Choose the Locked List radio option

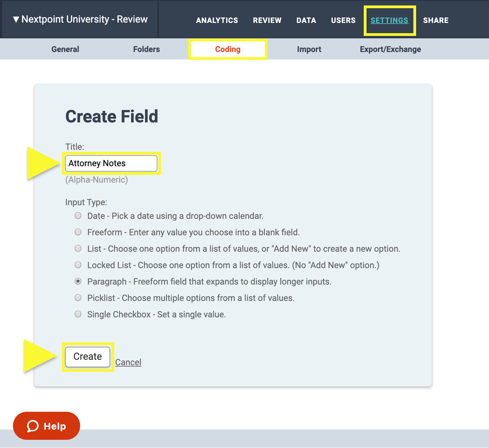coord(78,265)
